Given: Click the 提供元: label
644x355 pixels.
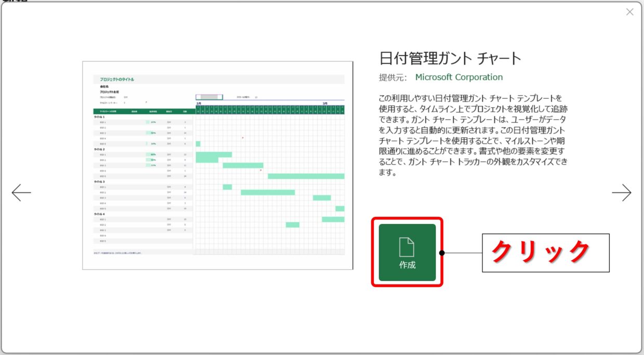Looking at the screenshot, I should pos(393,77).
